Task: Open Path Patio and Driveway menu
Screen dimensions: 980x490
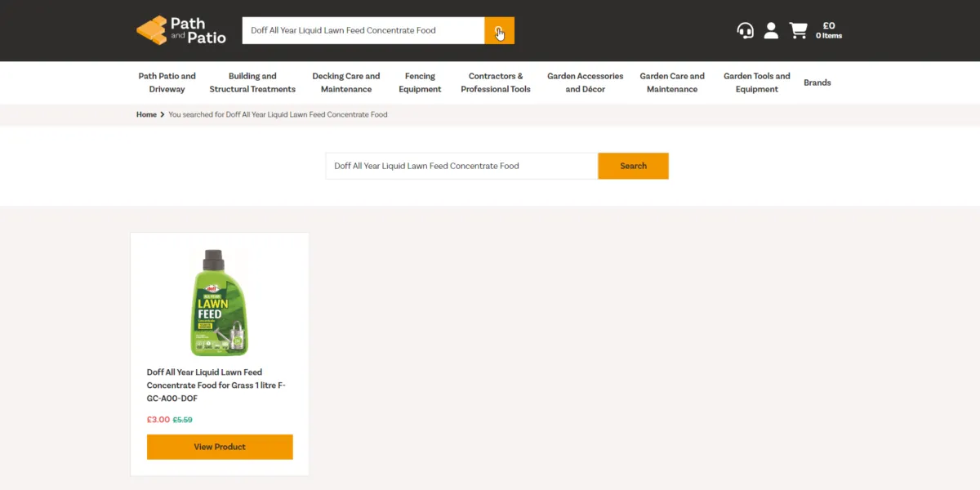Action: pyautogui.click(x=167, y=82)
